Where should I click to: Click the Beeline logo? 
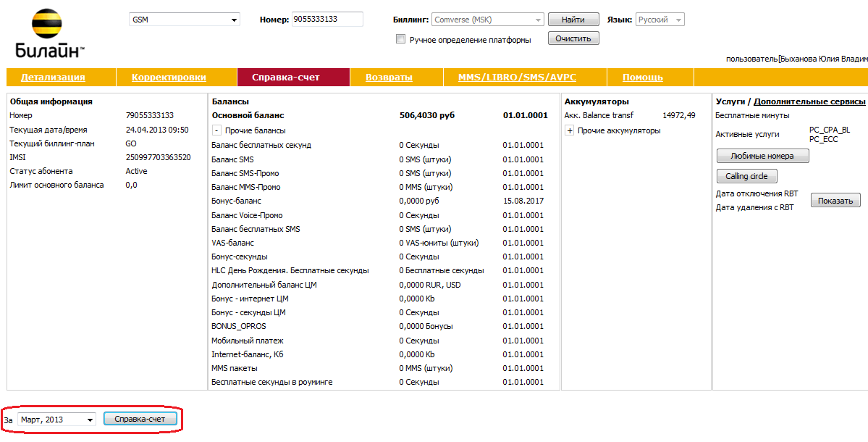50,34
